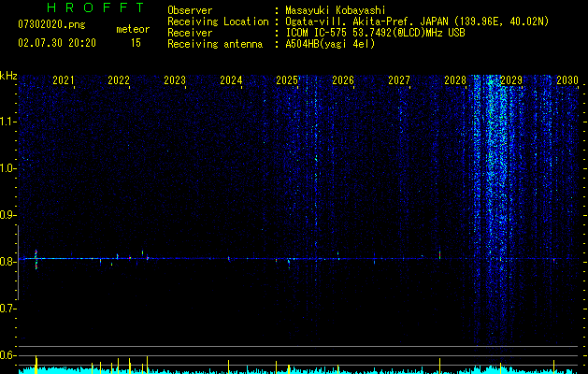588x374 pixels.
Task: Click the meteor label
Action: click(133, 29)
